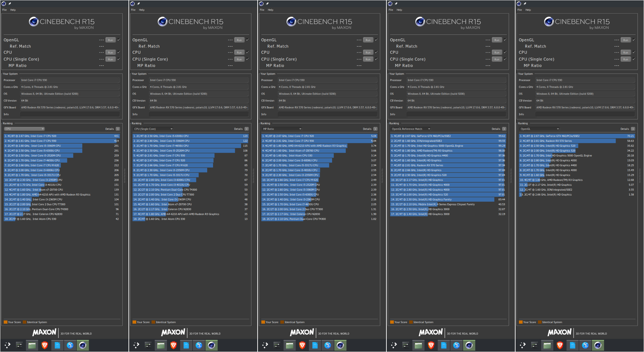The width and height of the screenshot is (644, 352).
Task: Open the Help menu in the CPU-ranking window
Action: pyautogui.click(x=13, y=10)
